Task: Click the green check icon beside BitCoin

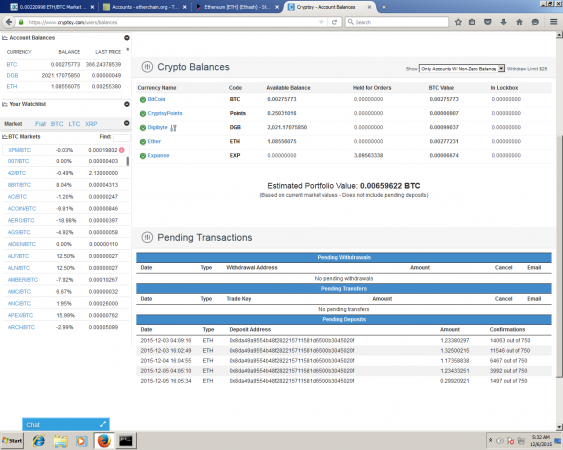Action: pyautogui.click(x=143, y=99)
